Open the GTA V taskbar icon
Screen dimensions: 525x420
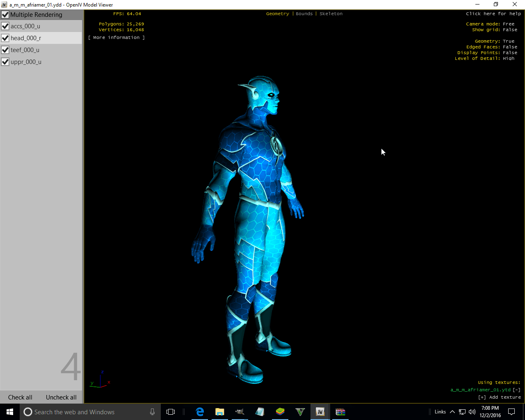300,412
